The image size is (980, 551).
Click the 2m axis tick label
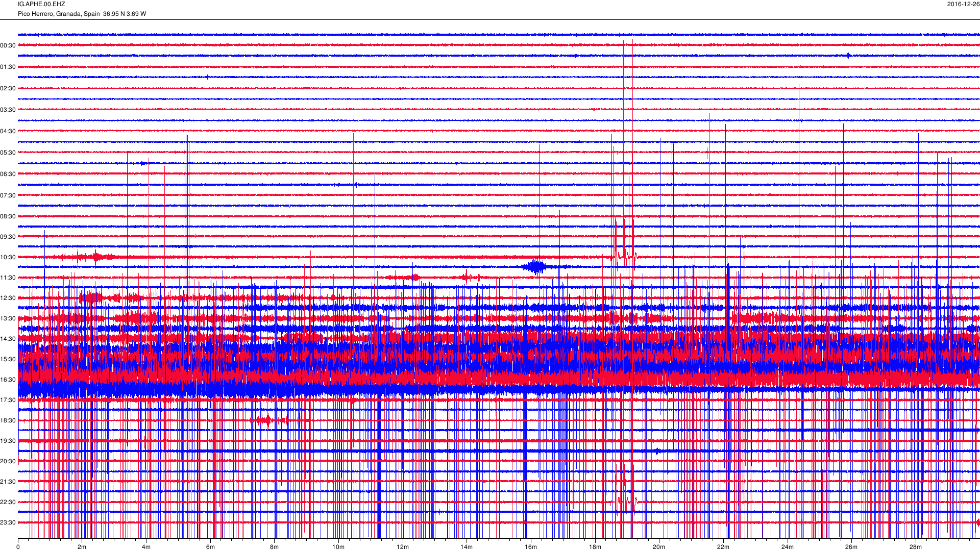(x=82, y=547)
